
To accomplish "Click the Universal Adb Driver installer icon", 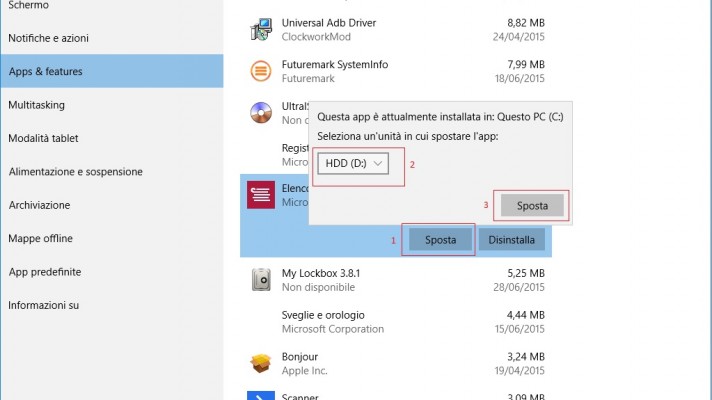I will (261, 29).
